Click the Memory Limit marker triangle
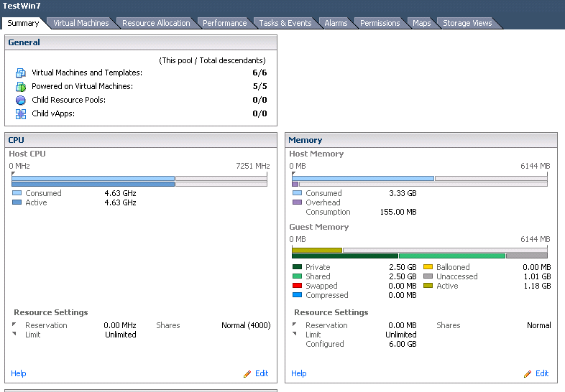This screenshot has width=565, height=392. (295, 334)
